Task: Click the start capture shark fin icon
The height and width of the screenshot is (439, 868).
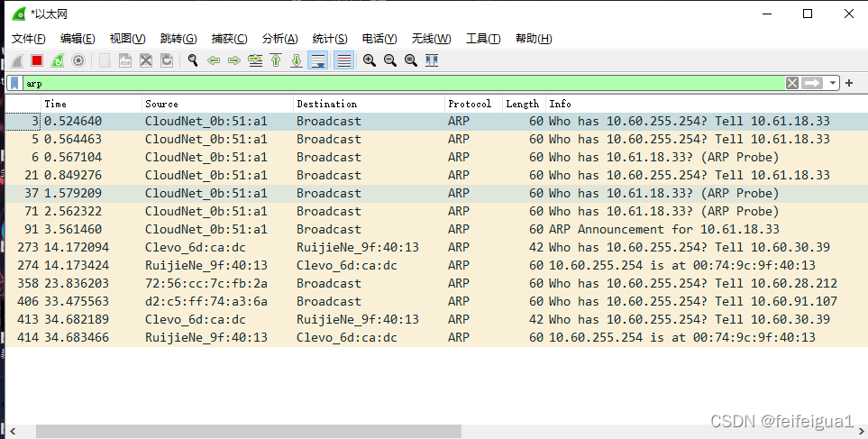Action: [x=17, y=60]
